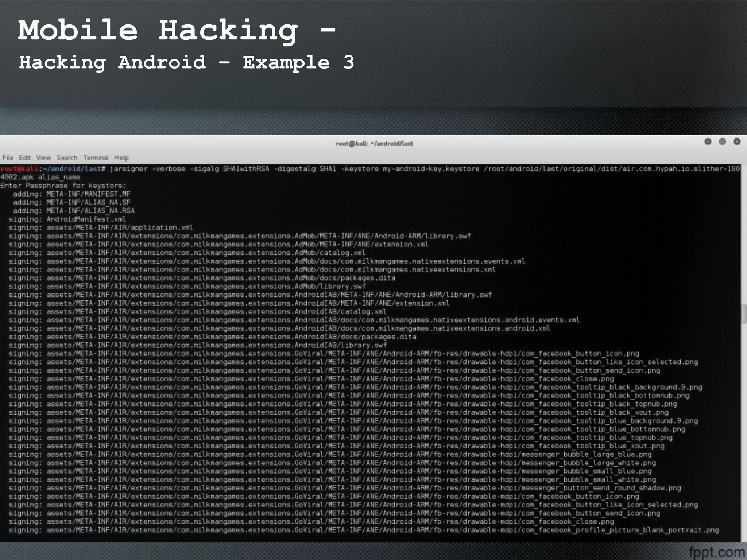
Task: Minimize the Kali terminal window
Action: pos(708,141)
